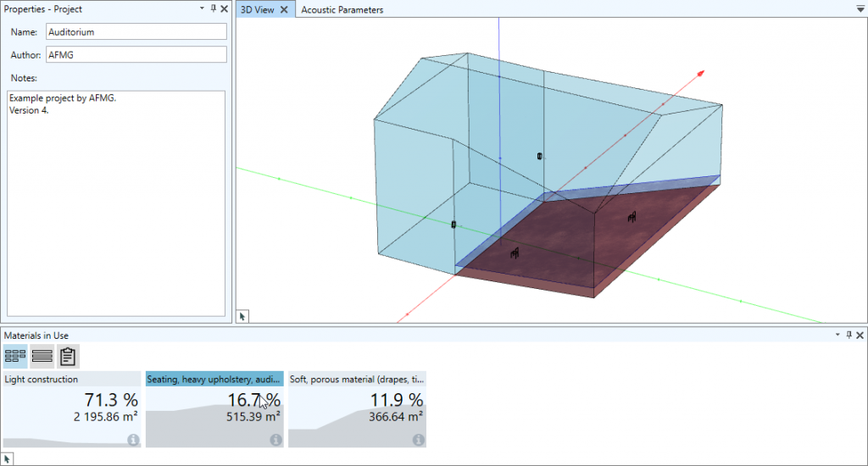Viewport: 868px width, 466px height.
Task: Switch to the Acoustic Parameters tab
Action: [342, 10]
